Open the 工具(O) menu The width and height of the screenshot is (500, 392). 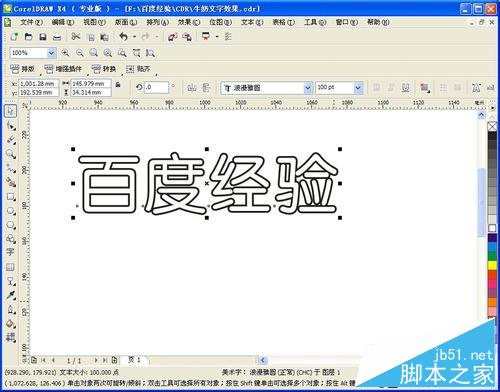tap(315, 22)
